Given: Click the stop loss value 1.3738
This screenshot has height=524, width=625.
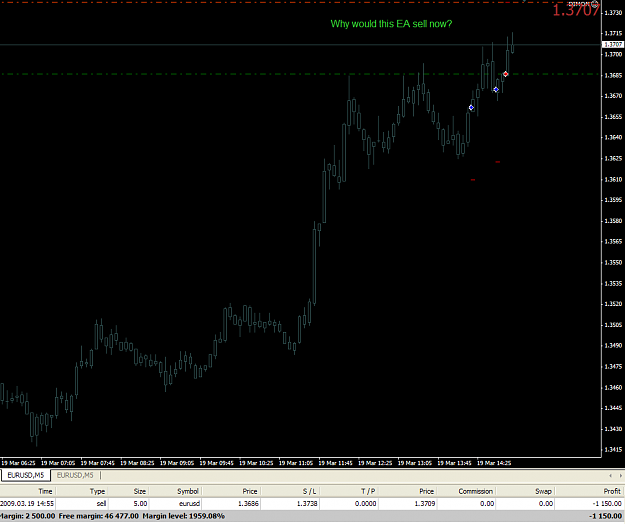Looking at the screenshot, I should (x=307, y=504).
